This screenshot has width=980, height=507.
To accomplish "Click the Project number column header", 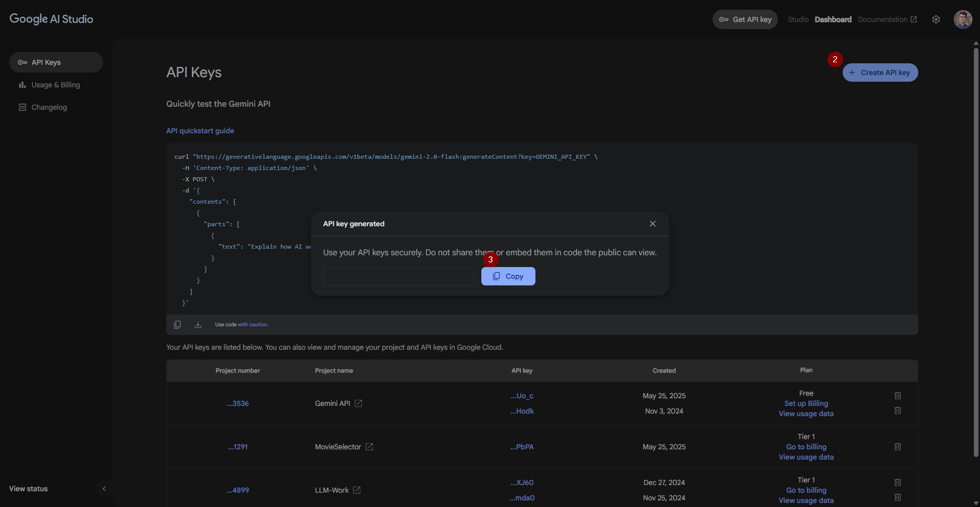I will coord(238,371).
